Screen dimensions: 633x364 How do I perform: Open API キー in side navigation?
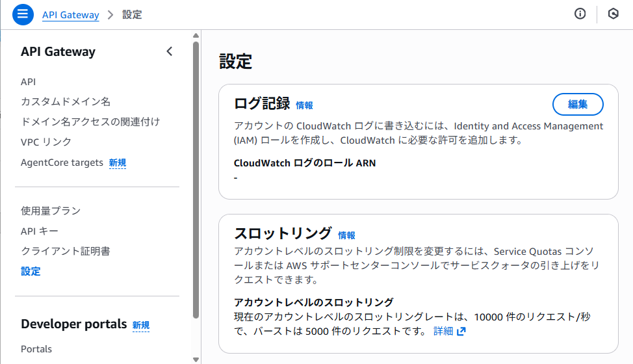pos(40,231)
